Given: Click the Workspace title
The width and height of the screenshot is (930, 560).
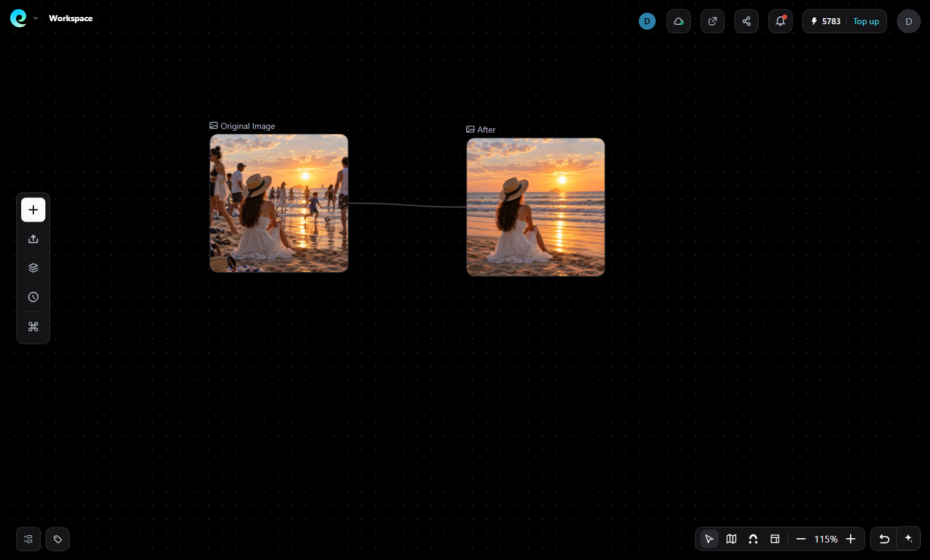Looking at the screenshot, I should coord(71,18).
